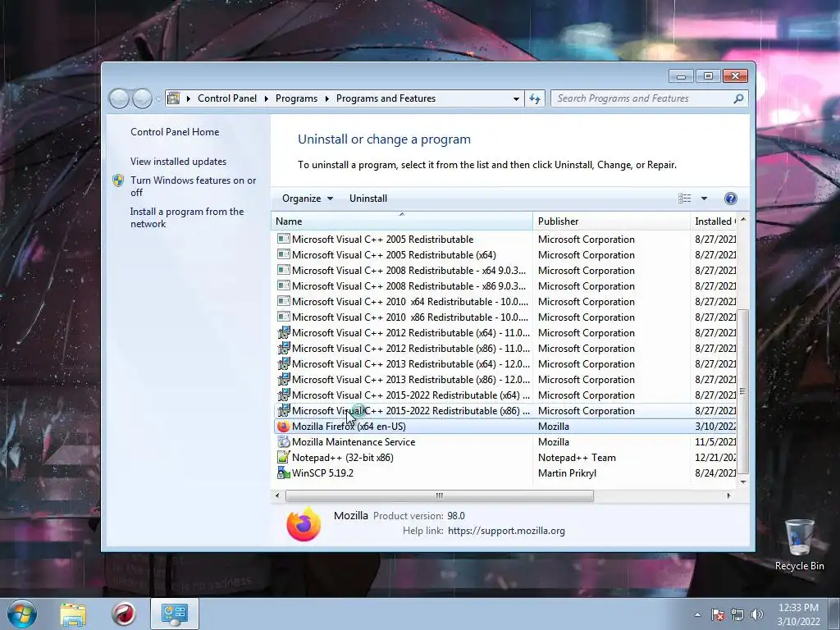Screen dimensions: 840x630
Task: Click the Mozilla Maintenance Service icon
Action: point(283,442)
